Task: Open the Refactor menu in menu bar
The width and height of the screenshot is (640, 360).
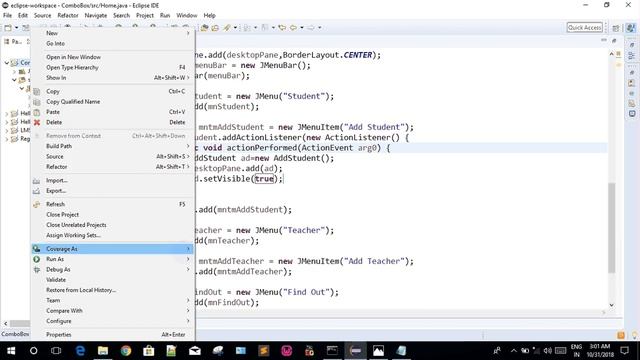Action: click(x=68, y=16)
